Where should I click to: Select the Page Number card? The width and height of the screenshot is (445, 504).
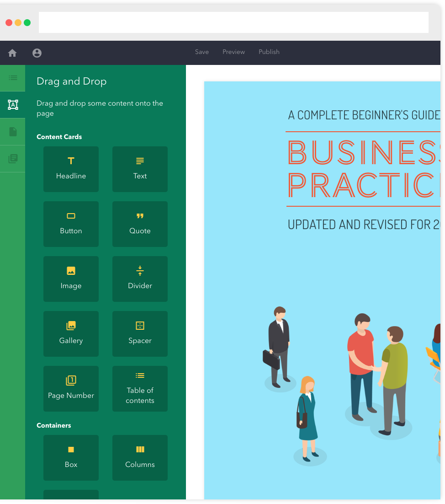71,388
